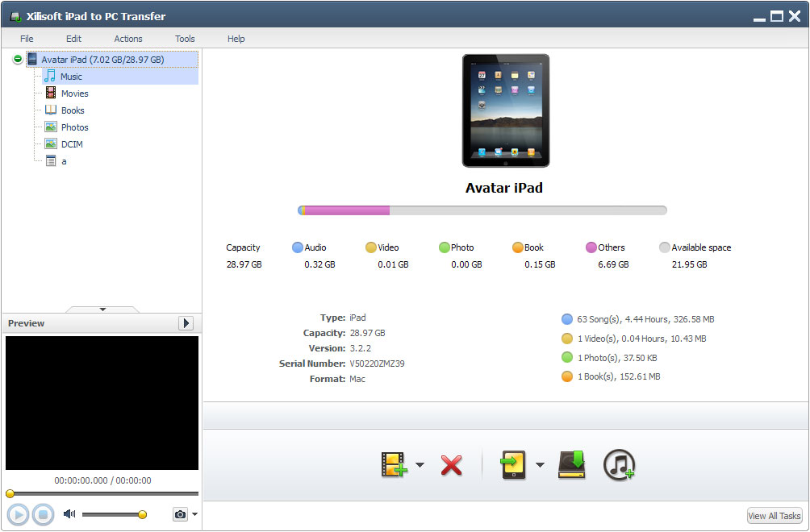Select the playlist named a
This screenshot has width=810, height=532.
point(64,161)
